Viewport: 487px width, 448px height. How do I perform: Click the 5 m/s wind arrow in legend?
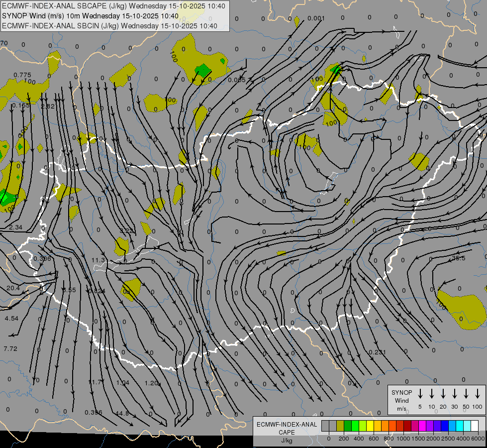[x=420, y=394]
